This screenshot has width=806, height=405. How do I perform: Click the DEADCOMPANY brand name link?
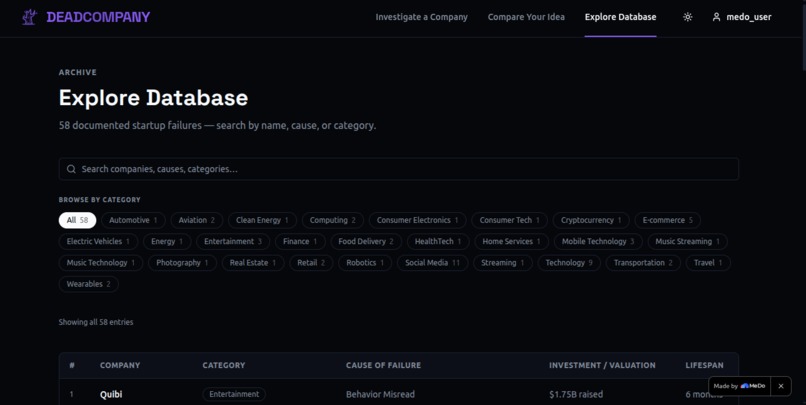pyautogui.click(x=98, y=17)
